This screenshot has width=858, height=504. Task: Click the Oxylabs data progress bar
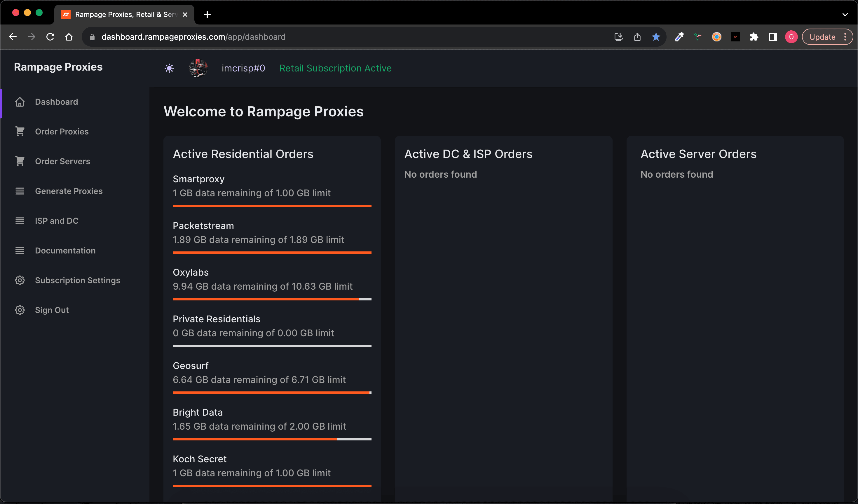272,299
